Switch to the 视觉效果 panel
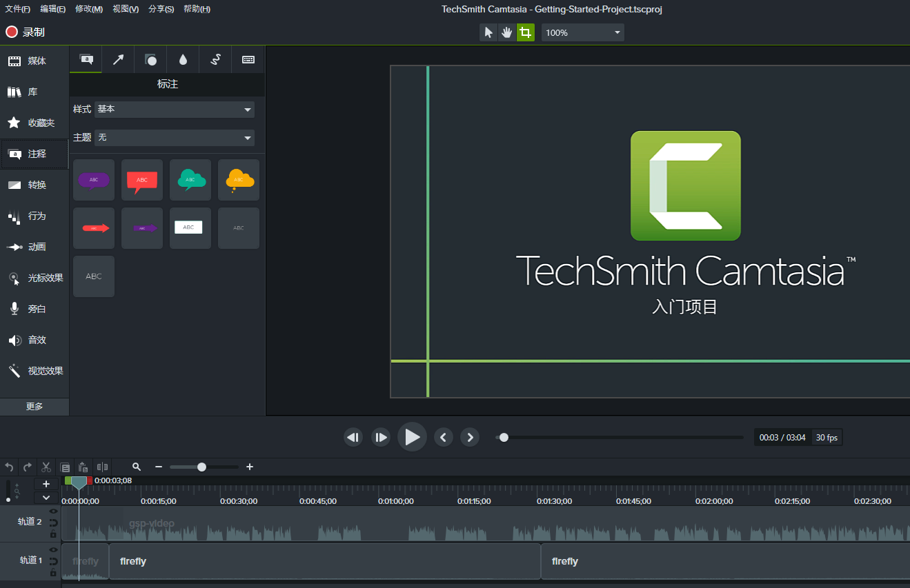This screenshot has height=588, width=910. click(34, 370)
